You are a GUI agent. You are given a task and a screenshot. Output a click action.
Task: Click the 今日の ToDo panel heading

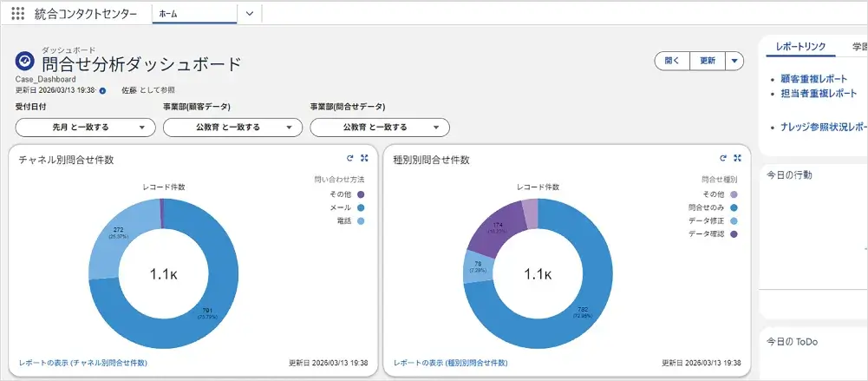tap(793, 342)
